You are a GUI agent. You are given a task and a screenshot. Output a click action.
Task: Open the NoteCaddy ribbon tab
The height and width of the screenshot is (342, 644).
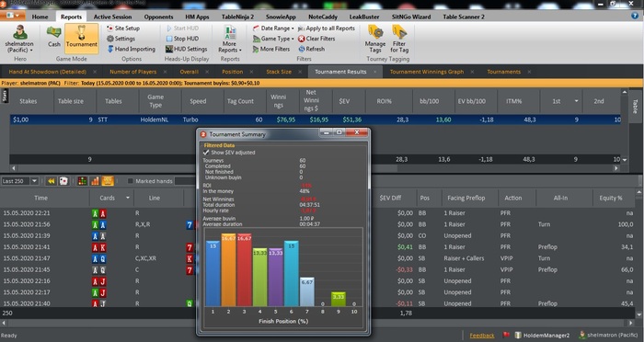click(323, 17)
